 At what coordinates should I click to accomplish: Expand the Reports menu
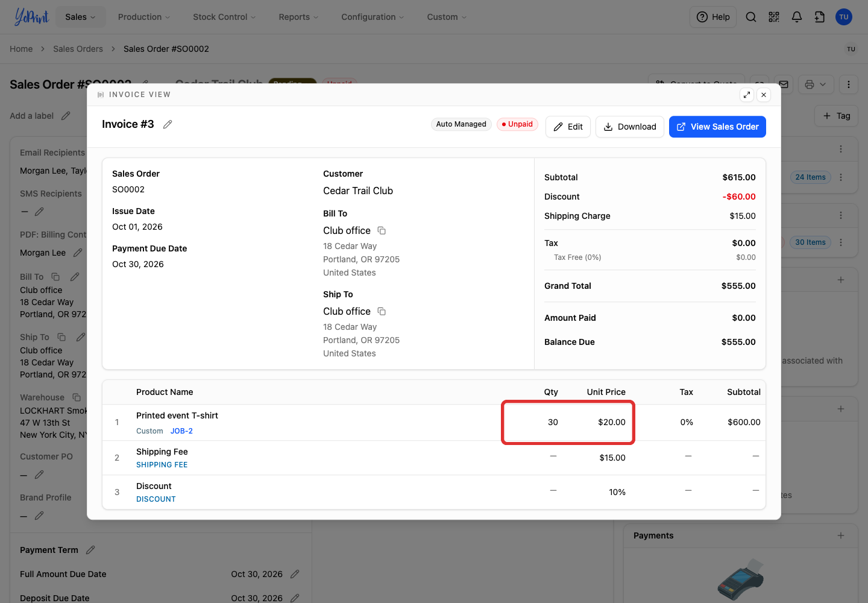298,17
